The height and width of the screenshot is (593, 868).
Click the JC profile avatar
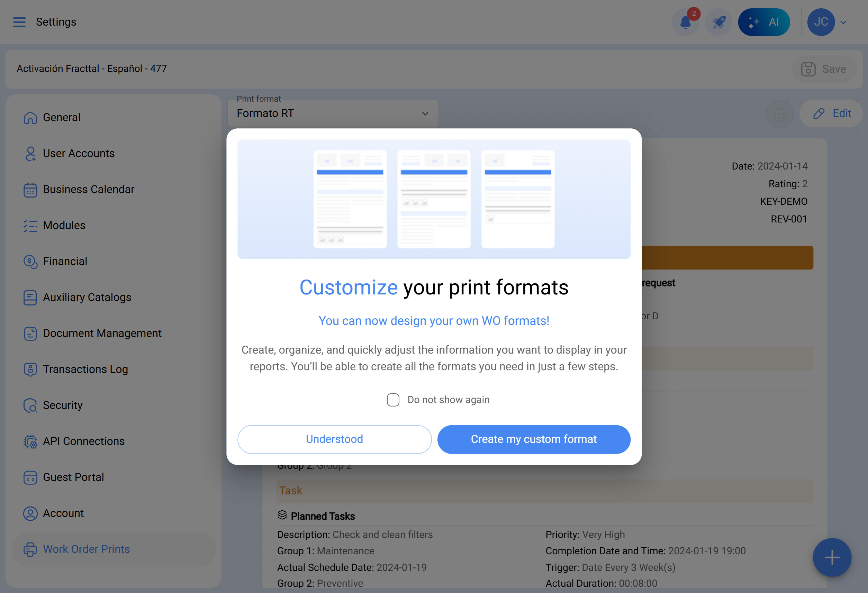[821, 22]
